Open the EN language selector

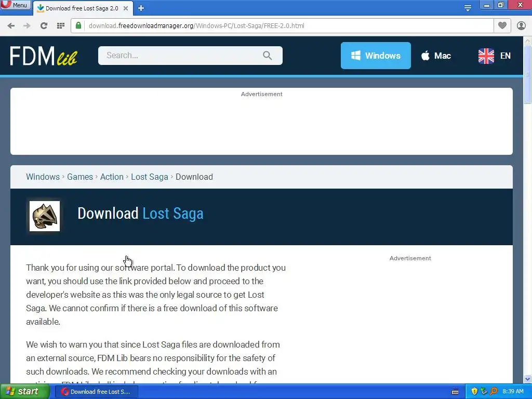point(495,56)
